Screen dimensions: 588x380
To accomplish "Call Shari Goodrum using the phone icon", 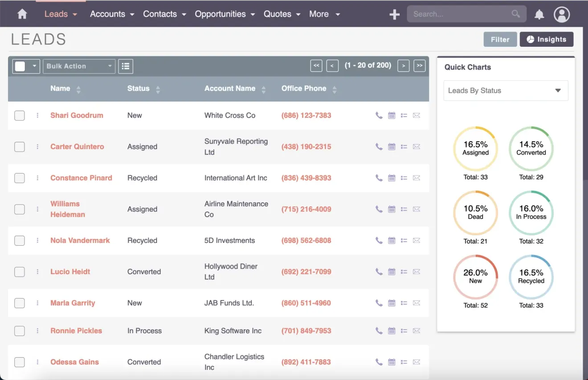I will (x=379, y=115).
